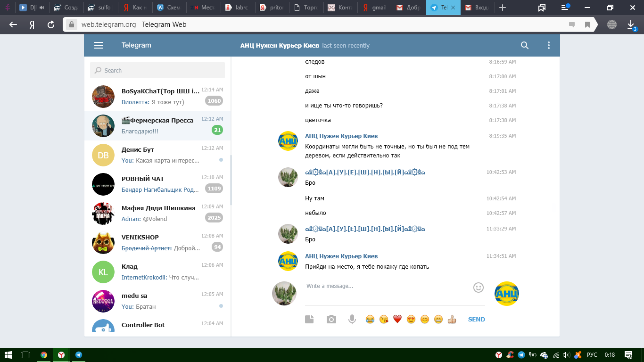Click the VENIKSHOP owl avatar

103,243
